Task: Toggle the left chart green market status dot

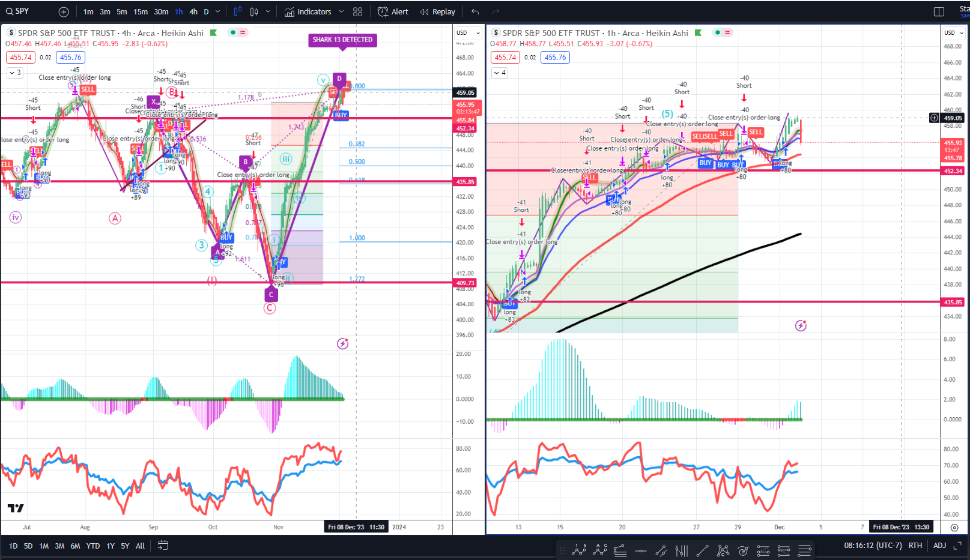Action: (x=233, y=32)
